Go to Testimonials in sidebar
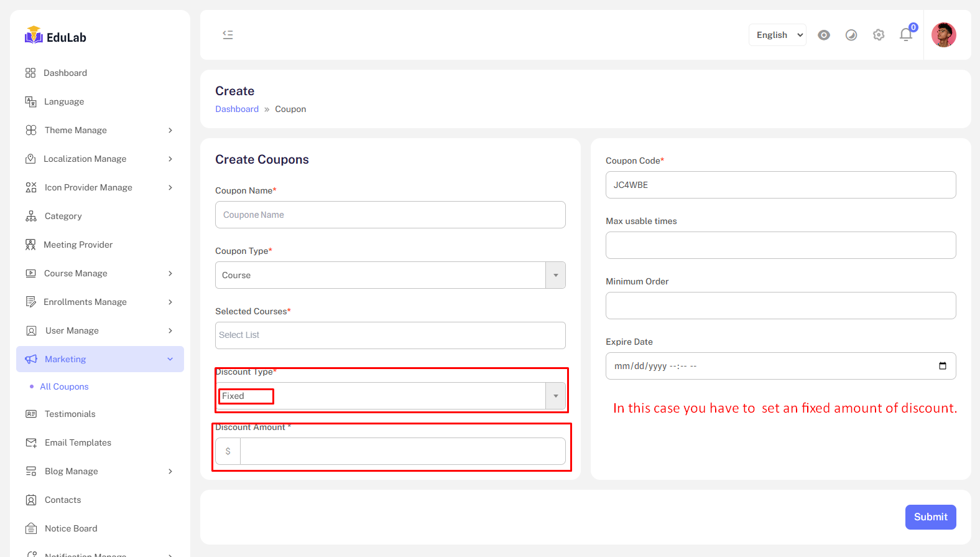 70,414
